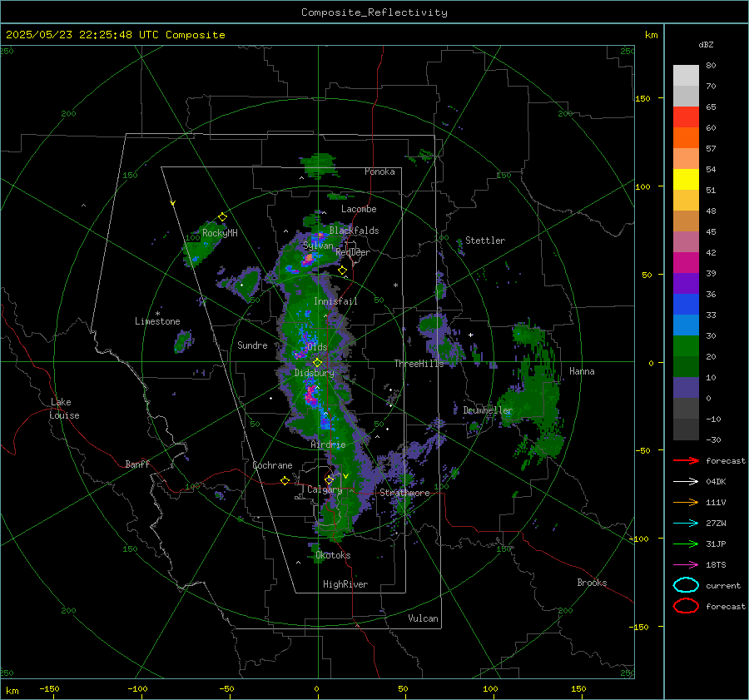Click the Airdrie city label

click(x=328, y=444)
